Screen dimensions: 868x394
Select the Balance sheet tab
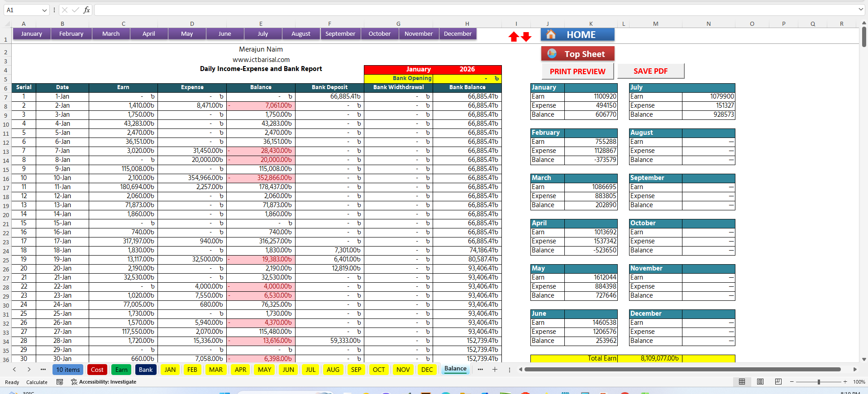pos(455,369)
